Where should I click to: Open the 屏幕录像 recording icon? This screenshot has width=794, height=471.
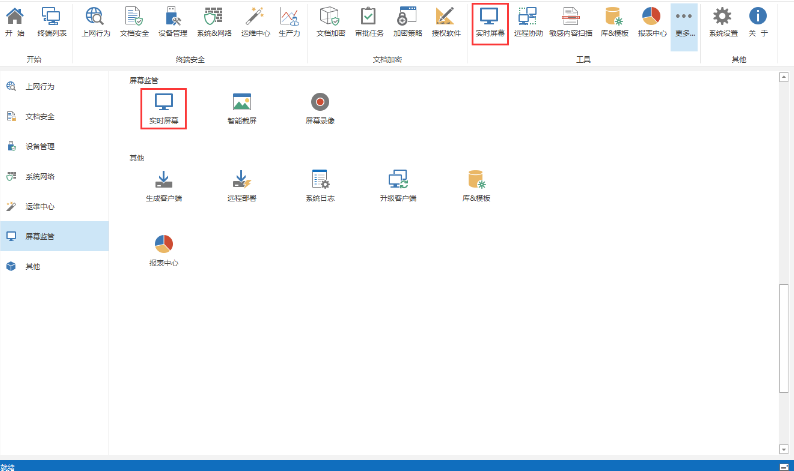click(320, 107)
